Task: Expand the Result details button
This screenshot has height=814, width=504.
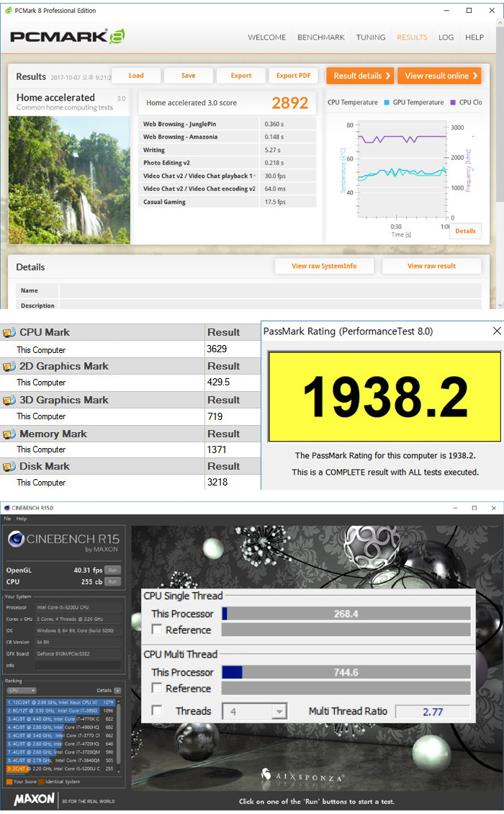Action: [x=359, y=76]
